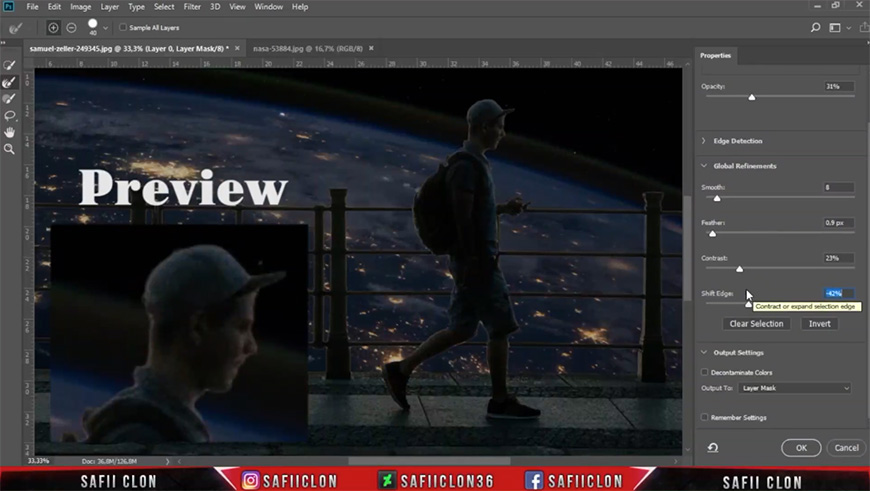Screen dimensions: 870x491
Task: Open the Type menu
Action: click(x=136, y=7)
